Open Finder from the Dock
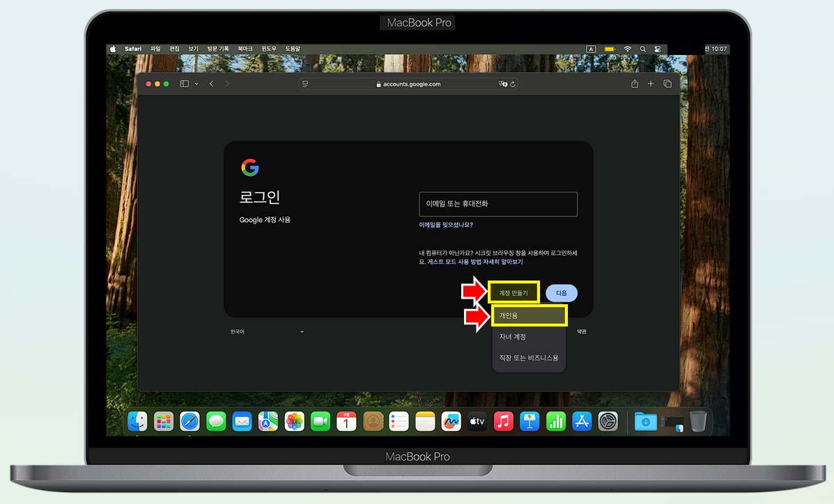834x504 pixels. [138, 422]
